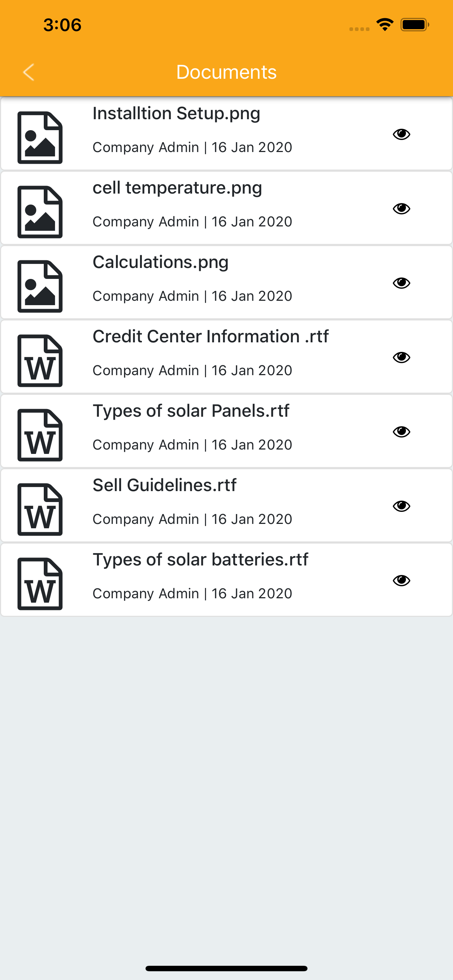Tap the Documents header title
The width and height of the screenshot is (453, 980).
click(x=226, y=72)
